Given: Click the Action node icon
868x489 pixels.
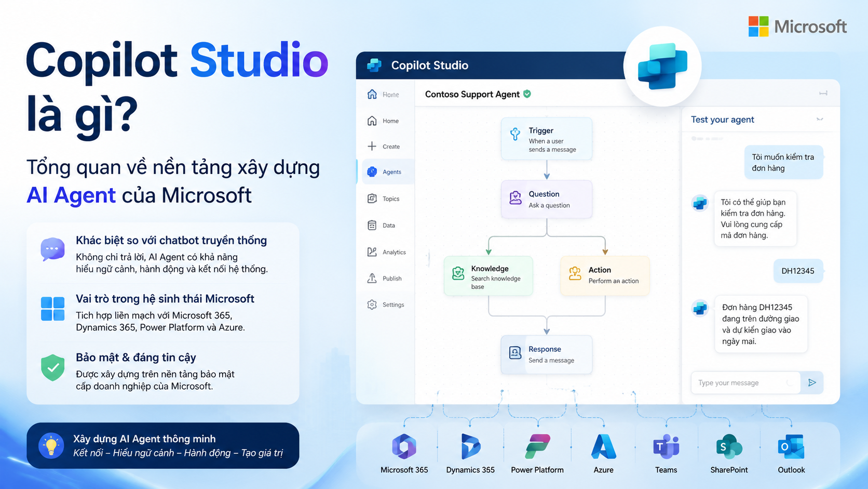Looking at the screenshot, I should tap(575, 273).
